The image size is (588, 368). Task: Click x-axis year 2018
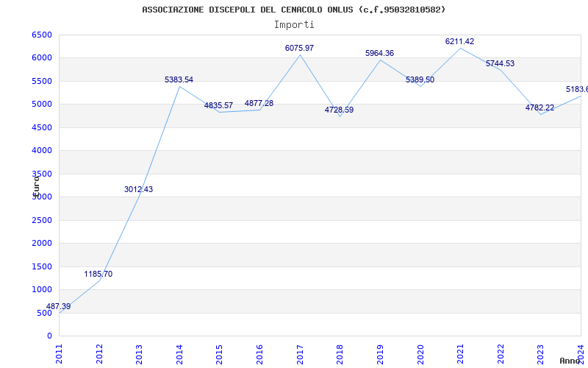[340, 354]
